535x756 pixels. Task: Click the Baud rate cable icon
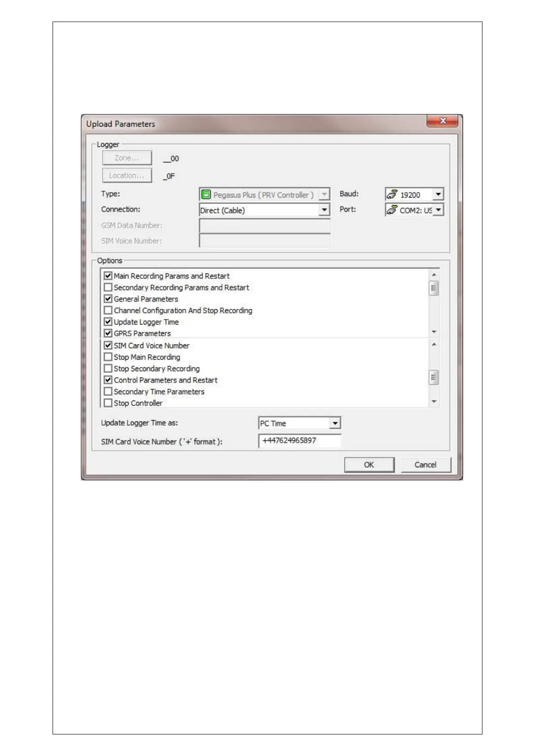click(x=392, y=194)
